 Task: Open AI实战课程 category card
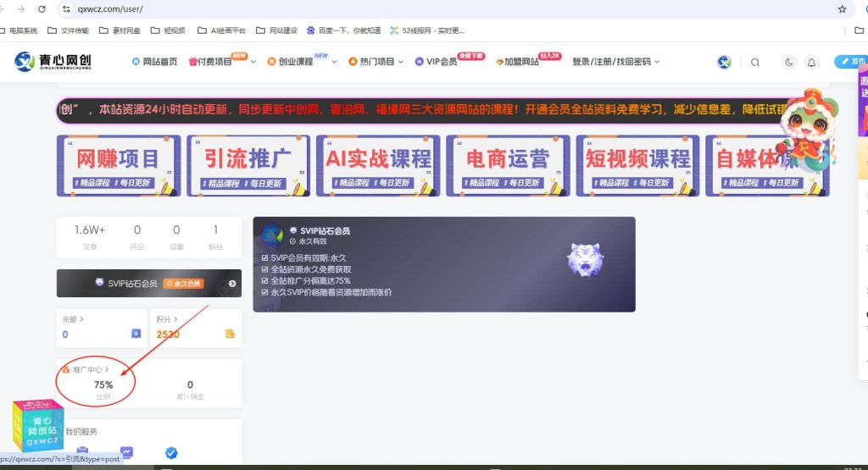pos(378,165)
